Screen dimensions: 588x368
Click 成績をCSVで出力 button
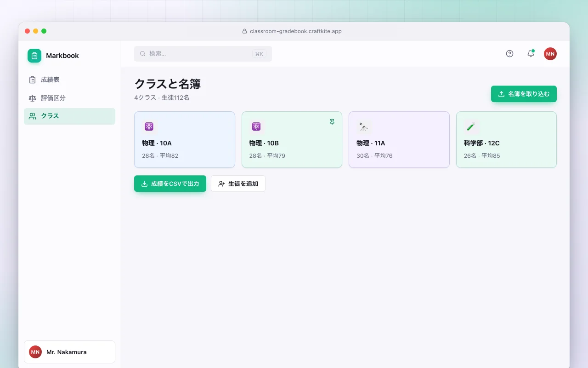click(x=170, y=184)
